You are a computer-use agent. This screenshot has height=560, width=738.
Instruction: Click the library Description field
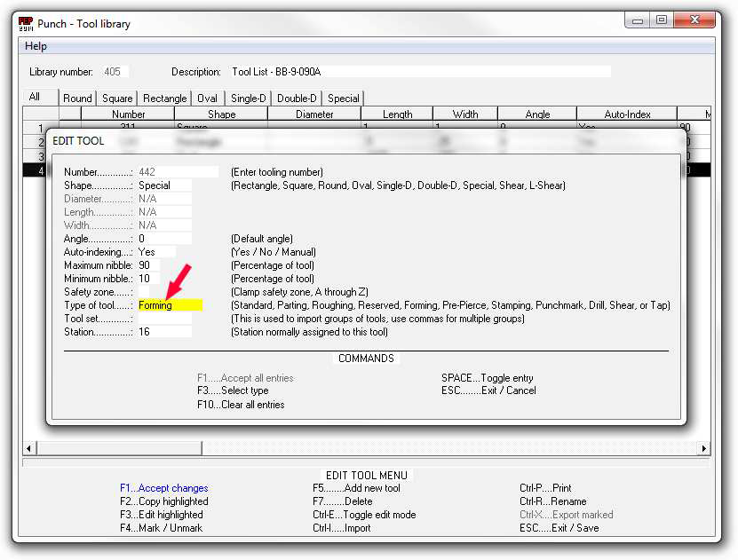419,72
